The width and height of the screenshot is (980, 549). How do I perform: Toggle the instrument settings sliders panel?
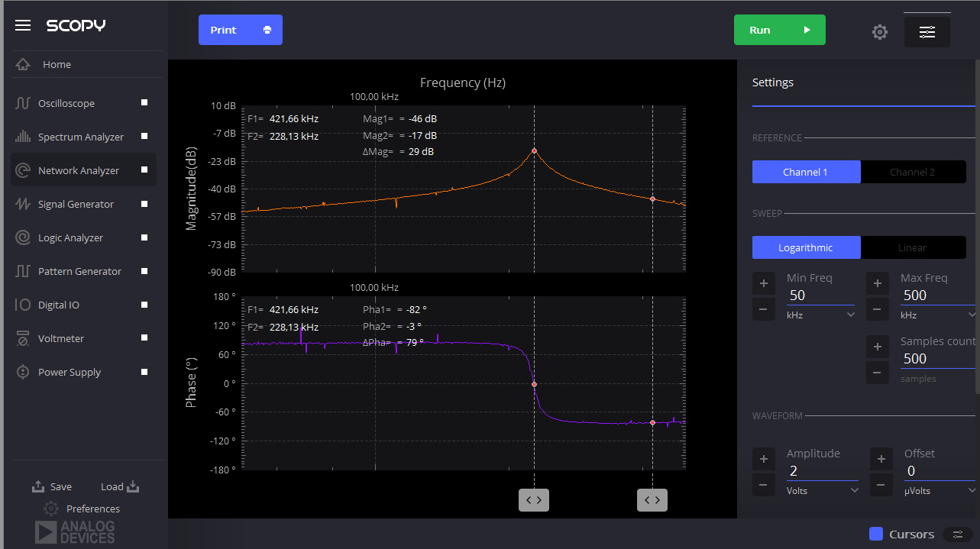click(927, 31)
